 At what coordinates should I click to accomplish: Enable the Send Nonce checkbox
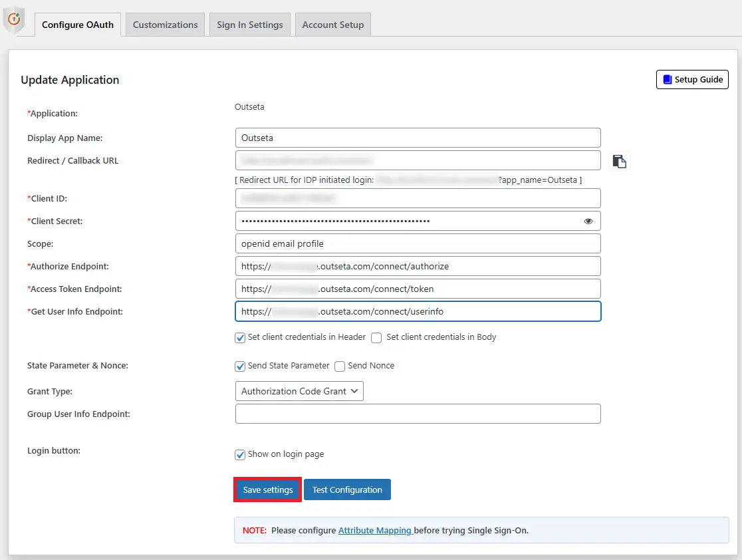(340, 366)
